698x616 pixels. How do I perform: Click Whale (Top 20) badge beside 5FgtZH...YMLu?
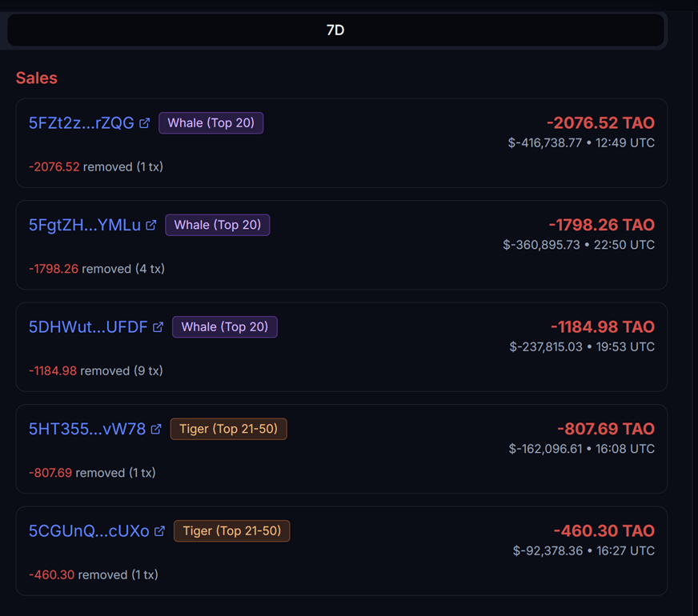tap(218, 225)
